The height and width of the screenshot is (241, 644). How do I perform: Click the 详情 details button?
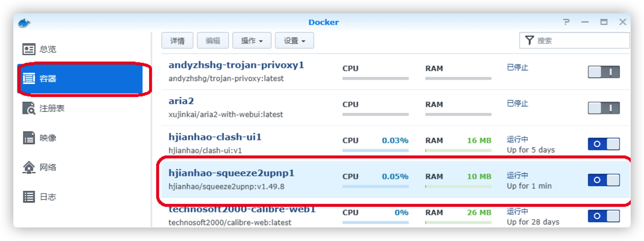click(177, 40)
